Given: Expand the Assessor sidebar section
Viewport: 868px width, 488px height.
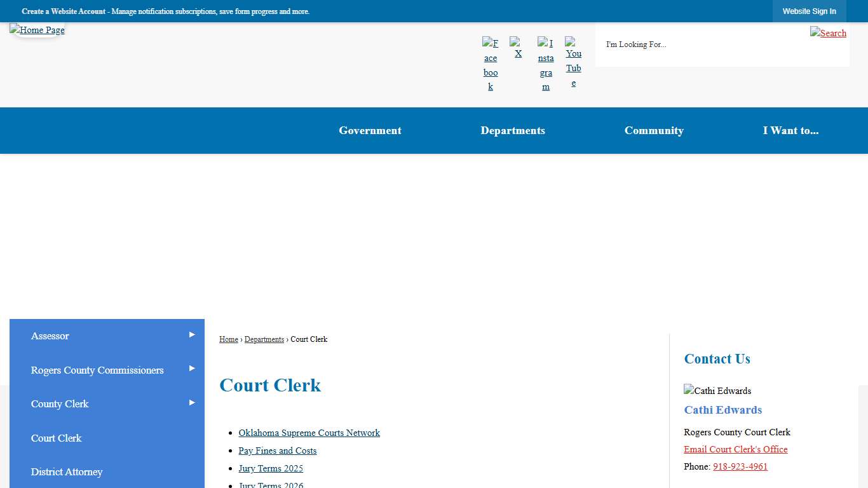Looking at the screenshot, I should pyautogui.click(x=191, y=334).
